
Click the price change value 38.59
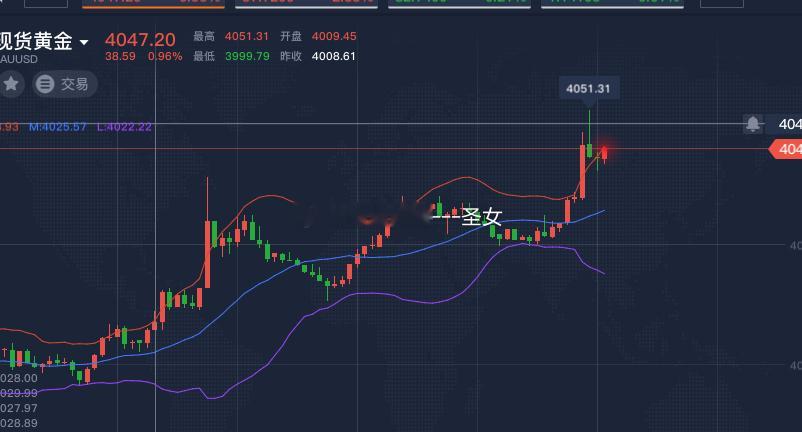pos(120,56)
